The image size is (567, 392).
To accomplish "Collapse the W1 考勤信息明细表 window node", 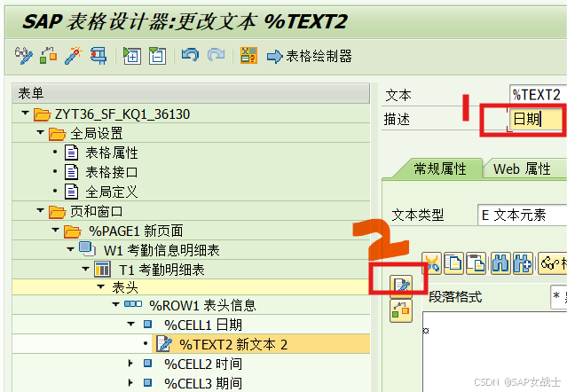I will click(x=70, y=249).
